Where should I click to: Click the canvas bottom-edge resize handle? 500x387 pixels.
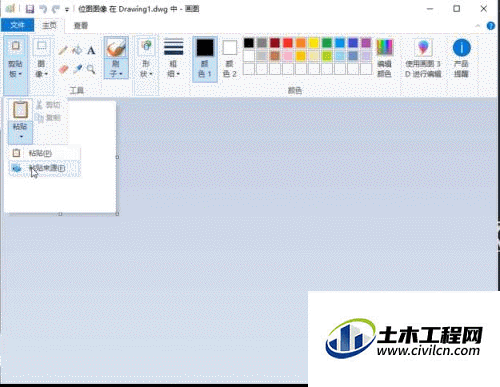coord(60,214)
